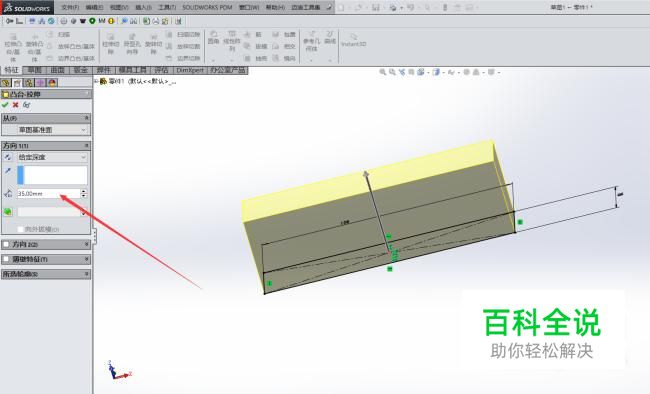Open the View menu
The height and width of the screenshot is (394, 650).
[119, 7]
